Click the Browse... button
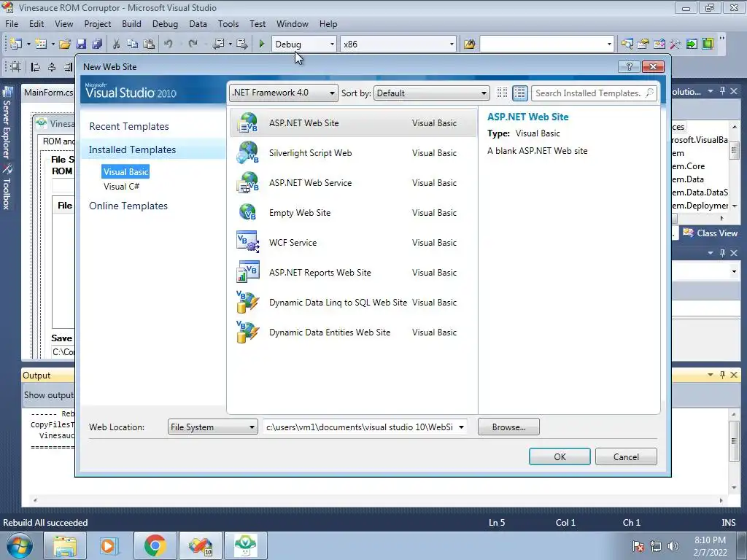The height and width of the screenshot is (560, 747). click(x=508, y=427)
